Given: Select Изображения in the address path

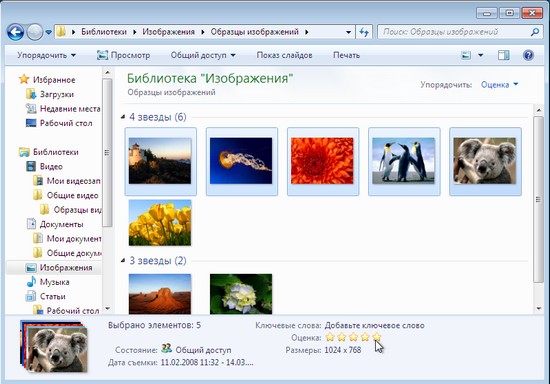Looking at the screenshot, I should [x=168, y=32].
